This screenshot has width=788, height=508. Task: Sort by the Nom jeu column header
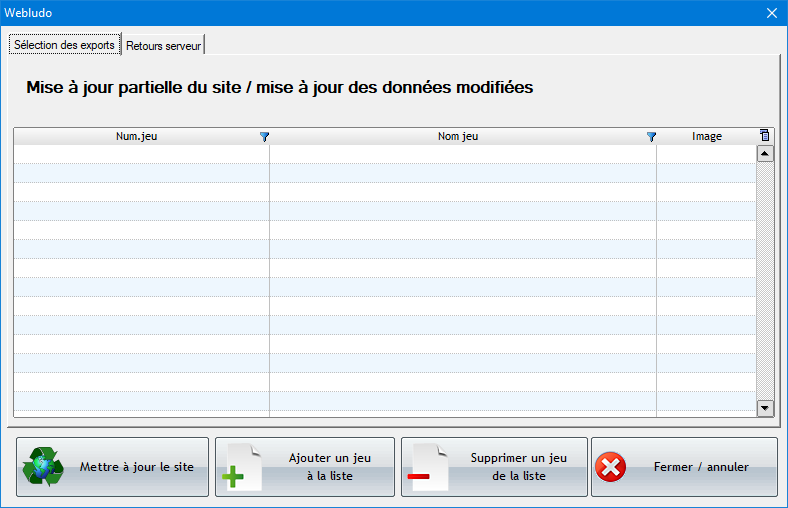tap(458, 136)
